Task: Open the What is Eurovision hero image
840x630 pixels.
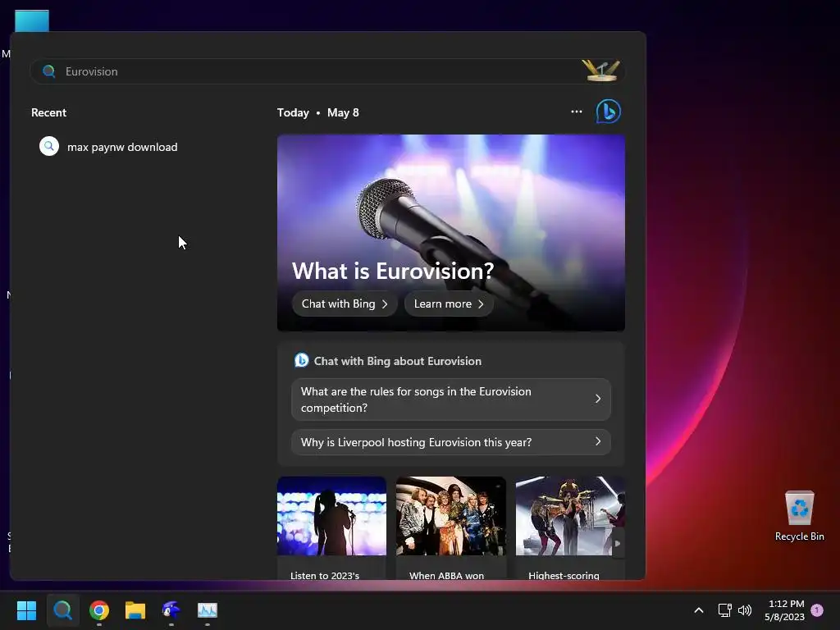Action: (451, 232)
